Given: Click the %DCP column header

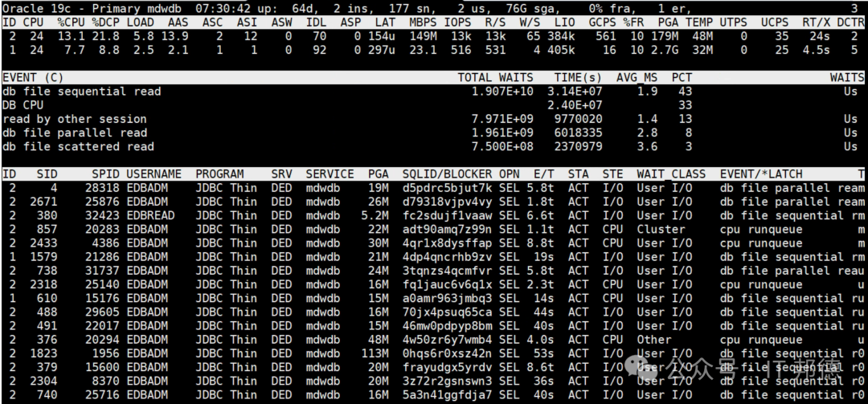Looking at the screenshot, I should pyautogui.click(x=105, y=22).
